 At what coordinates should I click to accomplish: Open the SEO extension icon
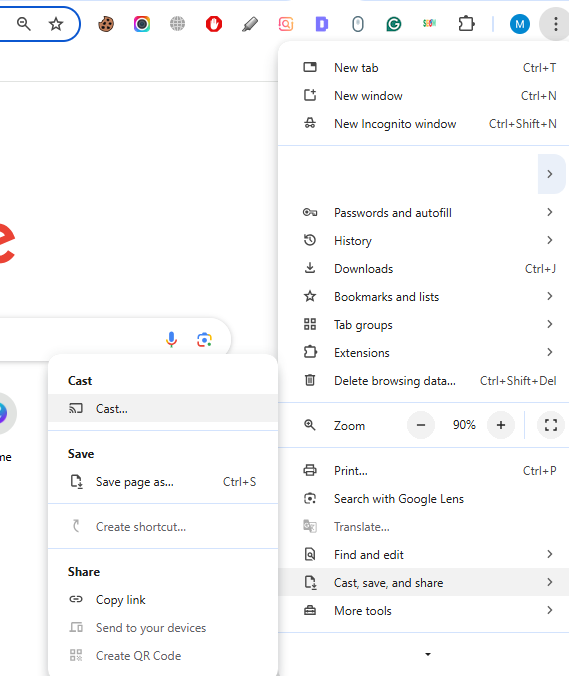click(x=429, y=23)
